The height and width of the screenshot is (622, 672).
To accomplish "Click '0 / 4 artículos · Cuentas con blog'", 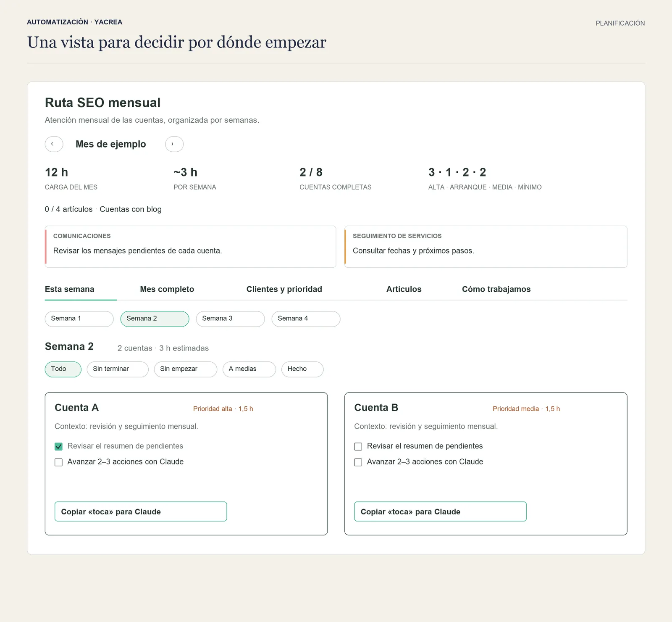I will (103, 209).
